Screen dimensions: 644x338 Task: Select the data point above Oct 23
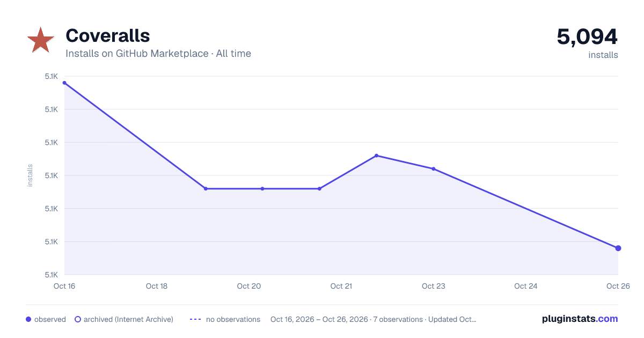(x=433, y=168)
